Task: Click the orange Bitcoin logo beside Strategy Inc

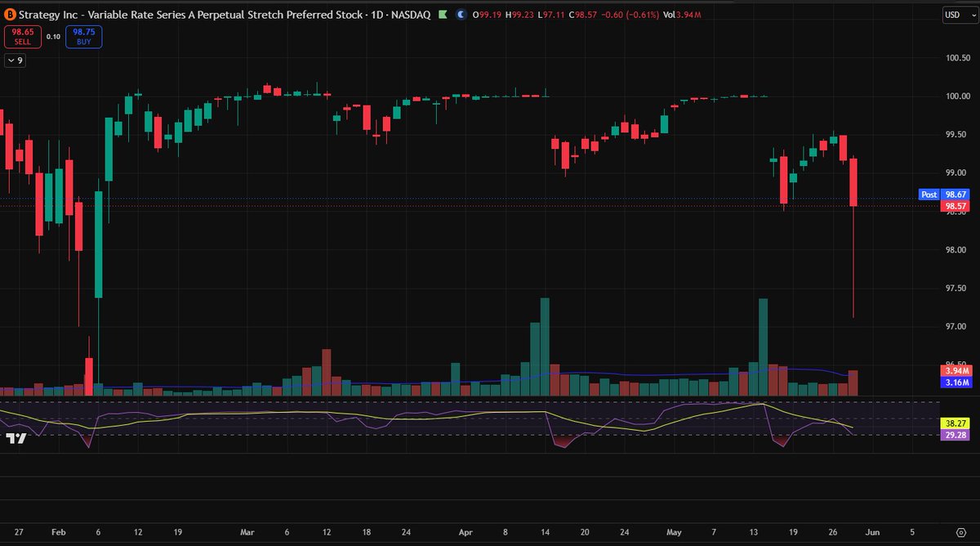Action: coord(11,14)
